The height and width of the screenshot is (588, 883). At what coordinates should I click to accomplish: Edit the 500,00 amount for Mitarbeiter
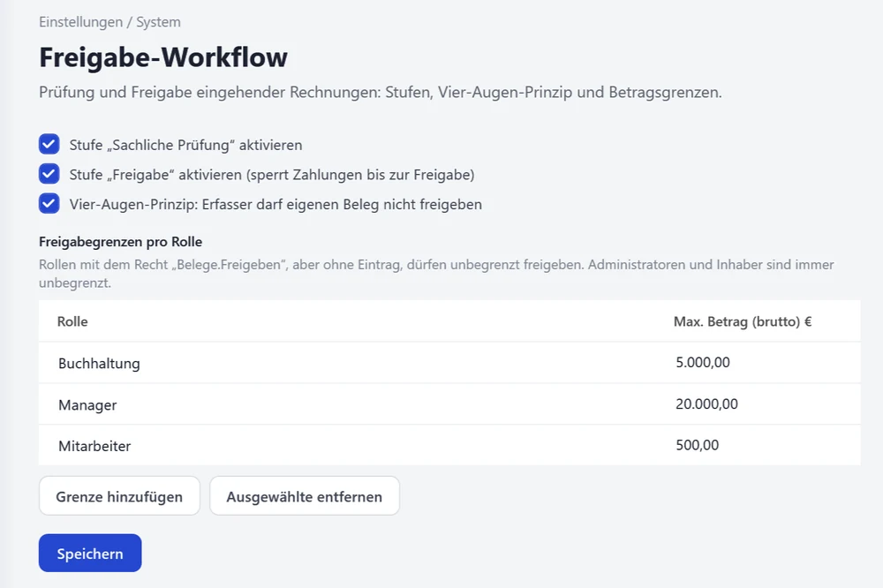coord(698,445)
